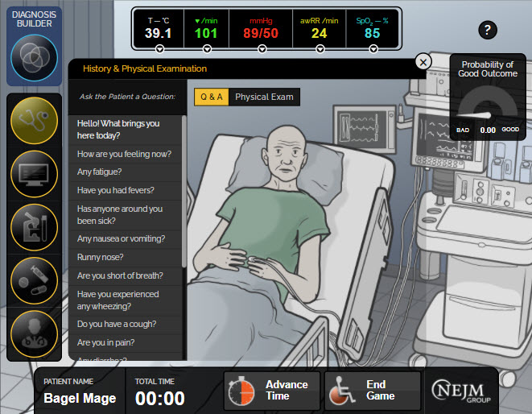Click the wall-mounted vital signs monitor
The height and width of the screenshot is (414, 532).
(365, 128)
